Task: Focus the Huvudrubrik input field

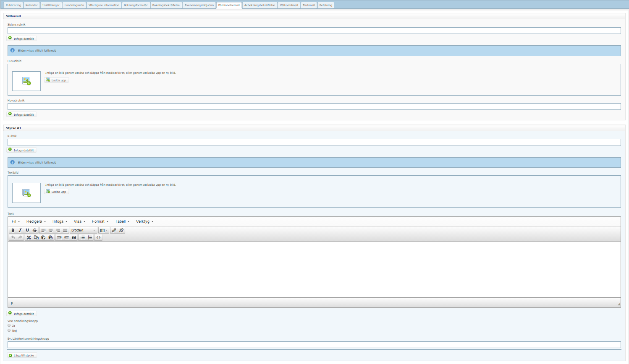Action: (x=314, y=107)
